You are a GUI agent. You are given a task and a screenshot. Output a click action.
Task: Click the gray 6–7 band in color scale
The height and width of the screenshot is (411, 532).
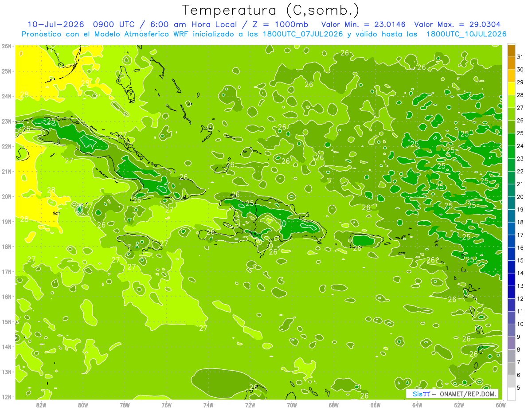511,368
